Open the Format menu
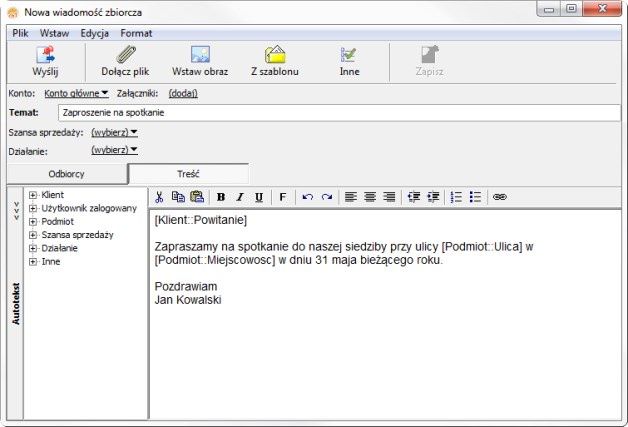 (x=136, y=33)
